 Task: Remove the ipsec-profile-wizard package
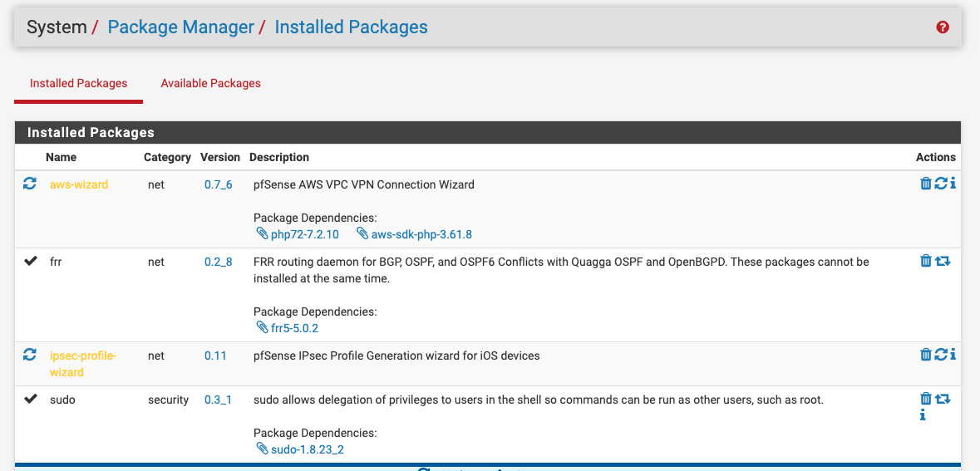(925, 355)
